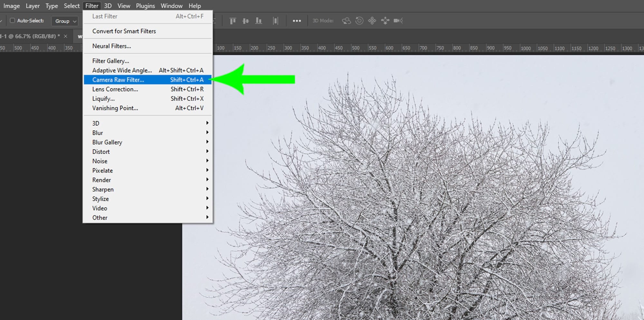Expand the Sharpen submenu
The width and height of the screenshot is (644, 320).
(103, 189)
